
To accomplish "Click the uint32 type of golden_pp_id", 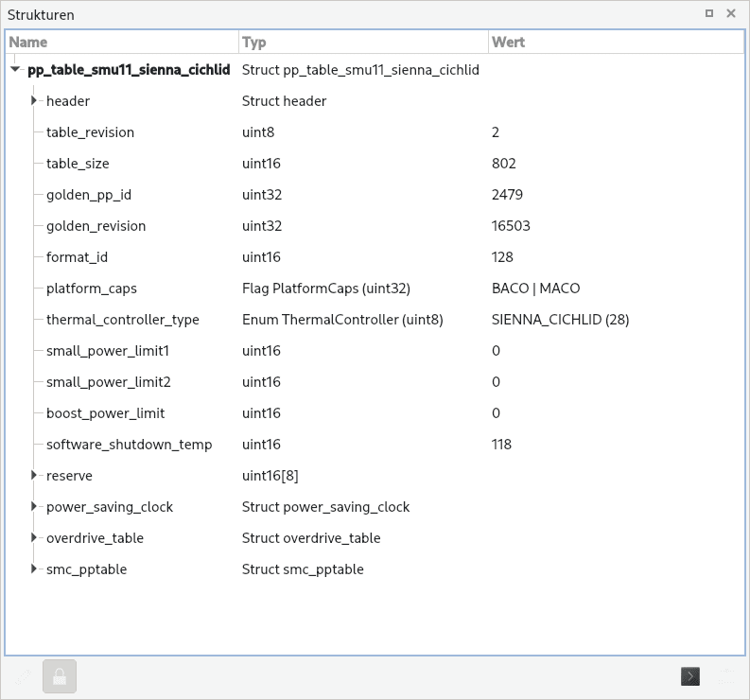I will (262, 194).
